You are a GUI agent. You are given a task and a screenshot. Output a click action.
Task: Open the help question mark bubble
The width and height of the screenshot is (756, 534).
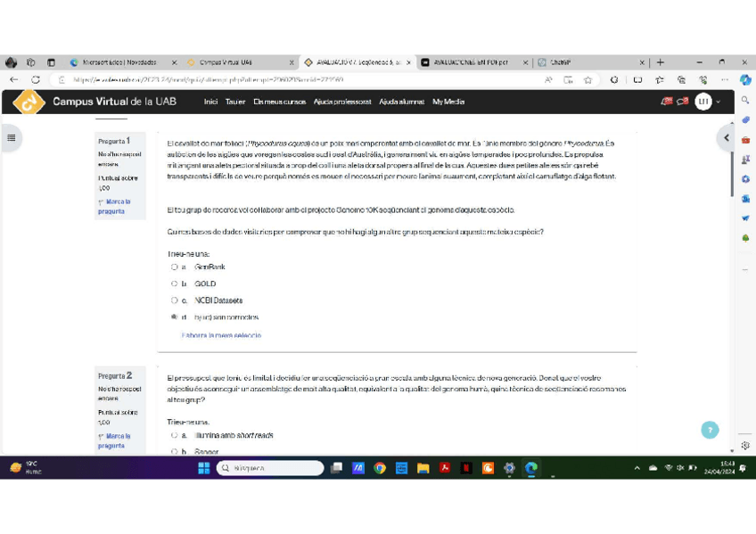(x=710, y=430)
